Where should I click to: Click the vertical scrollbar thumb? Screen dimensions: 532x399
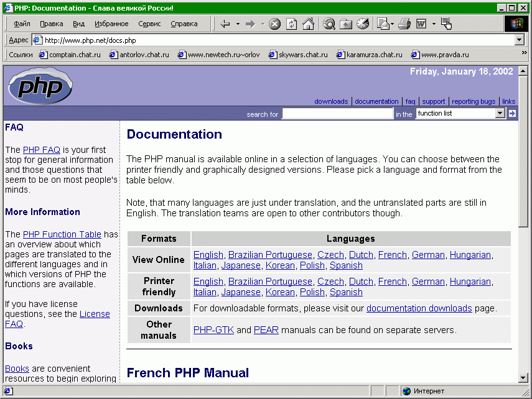[x=523, y=151]
